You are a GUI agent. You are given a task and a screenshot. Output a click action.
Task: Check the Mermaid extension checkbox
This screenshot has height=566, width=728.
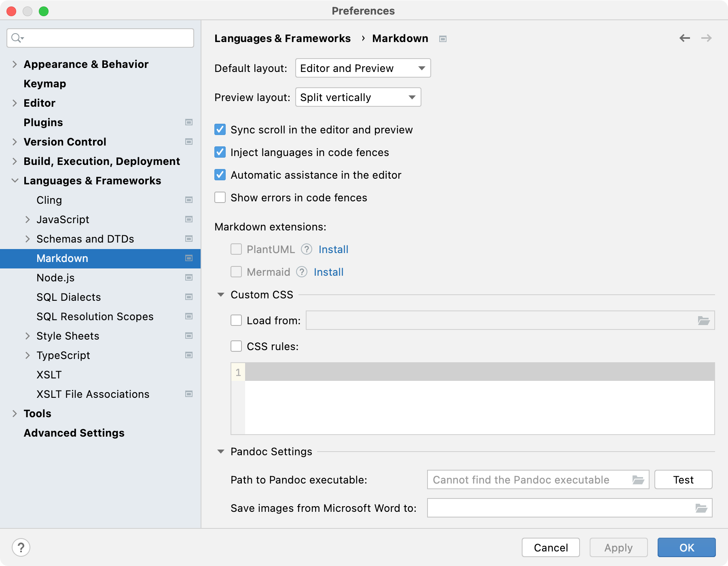[x=236, y=272]
